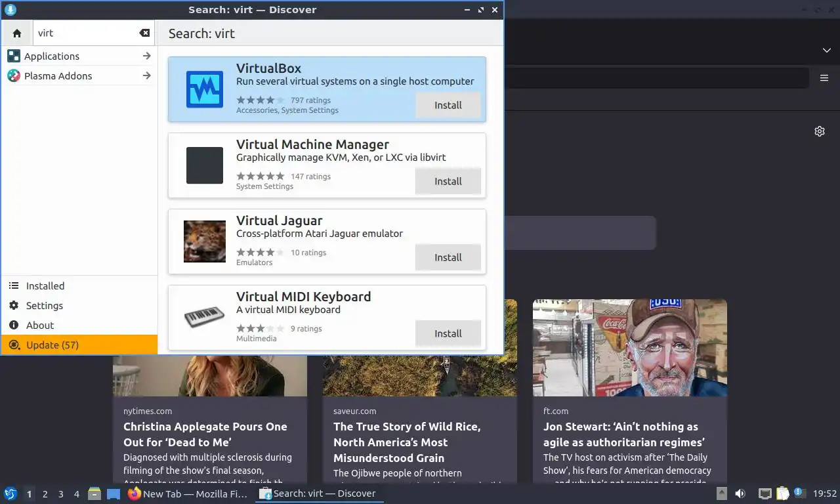
Task: Expand the Firefox tab list chevron
Action: pyautogui.click(x=826, y=51)
